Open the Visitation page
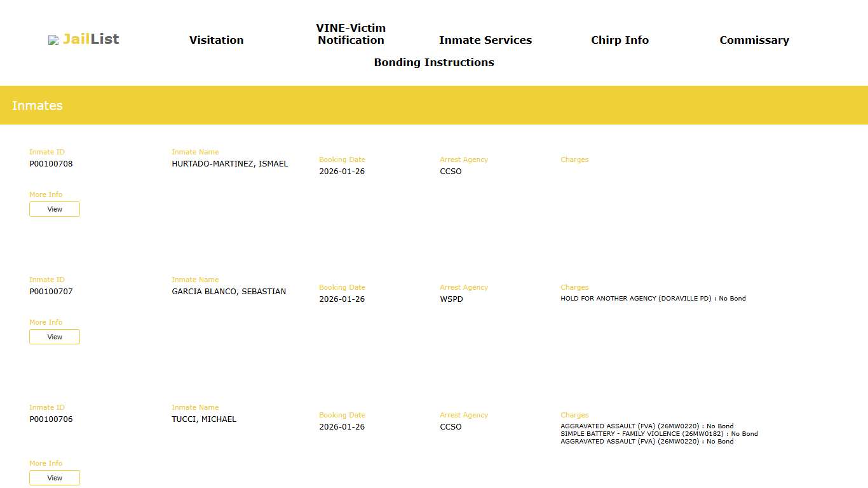The image size is (868, 488). [216, 40]
